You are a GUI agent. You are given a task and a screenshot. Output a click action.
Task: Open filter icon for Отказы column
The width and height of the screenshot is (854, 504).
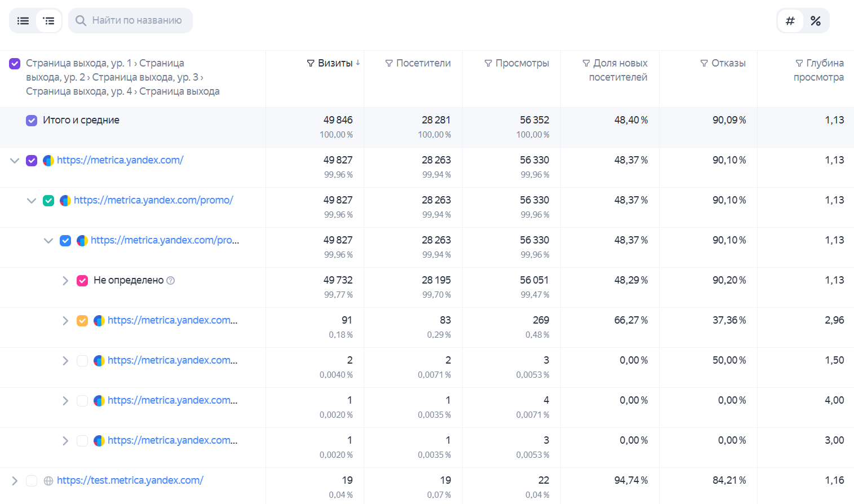704,63
